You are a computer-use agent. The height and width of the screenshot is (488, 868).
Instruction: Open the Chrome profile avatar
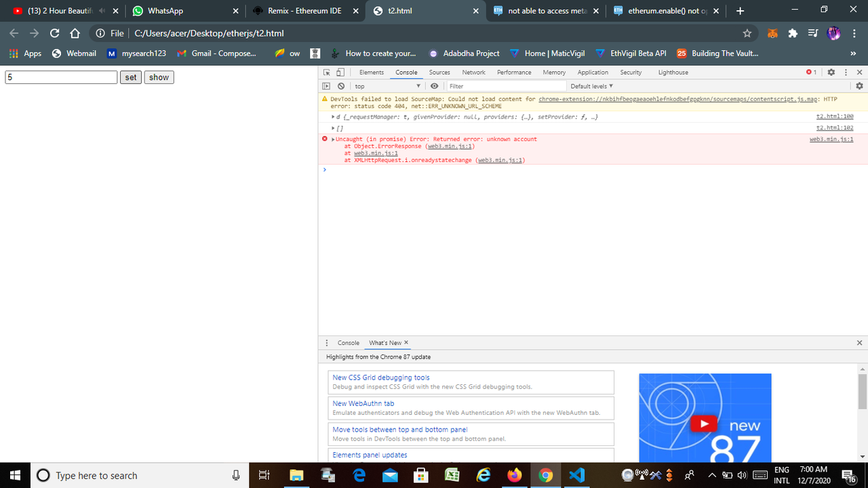coord(833,33)
